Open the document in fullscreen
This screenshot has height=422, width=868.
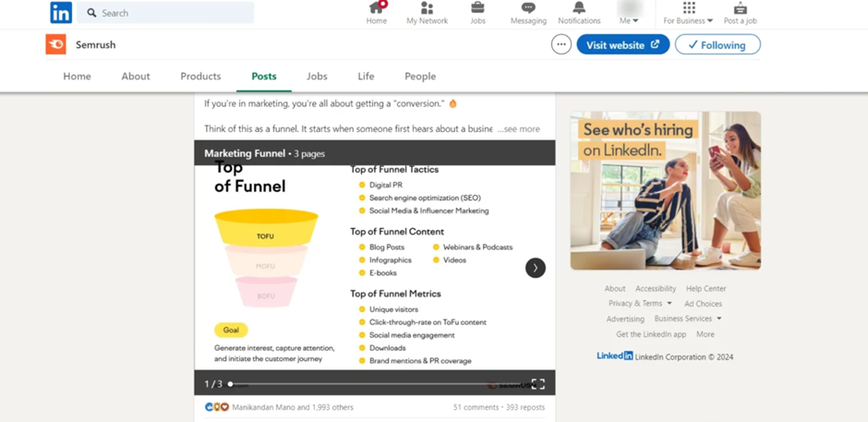pyautogui.click(x=538, y=384)
